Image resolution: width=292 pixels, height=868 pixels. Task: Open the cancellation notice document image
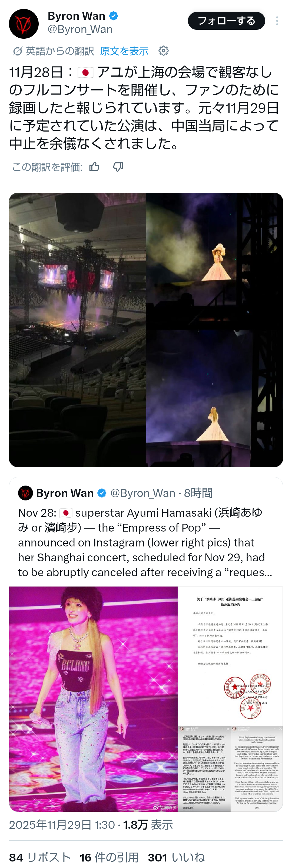(230, 656)
